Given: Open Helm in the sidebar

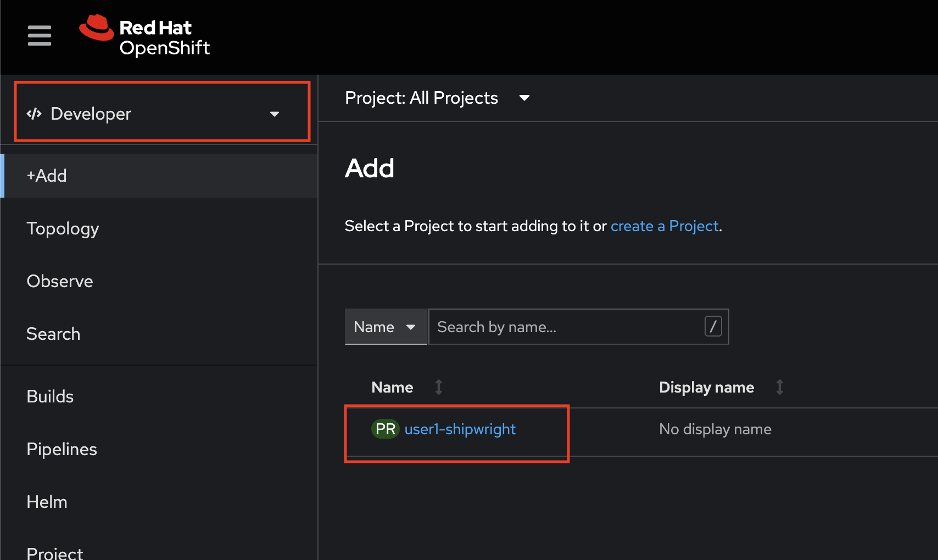Looking at the screenshot, I should click(x=159, y=502).
